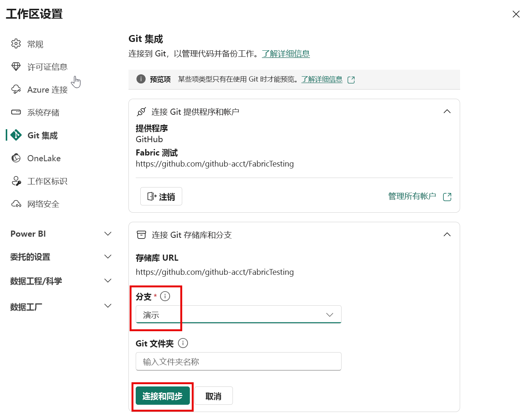
Task: Click the 工作区标识 identity icon
Action: [16, 181]
